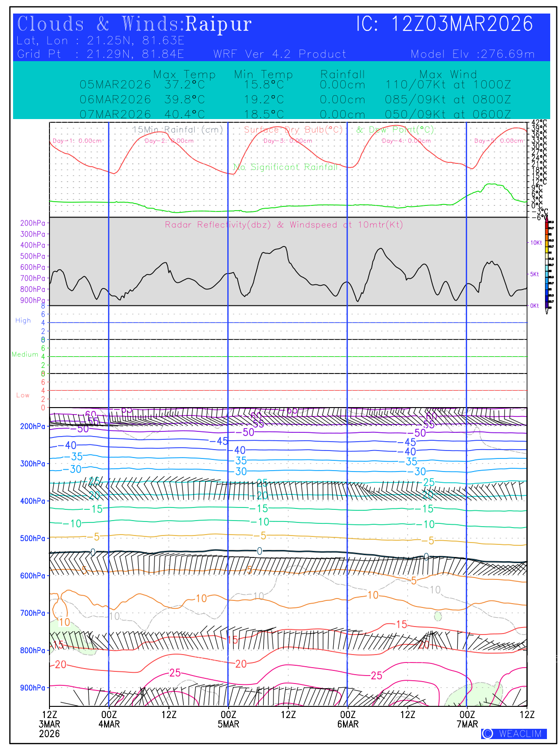Image resolution: width=560 pixels, height=747 pixels.
Task: Click the 07MAR2026 forecast row date
Action: point(115,114)
